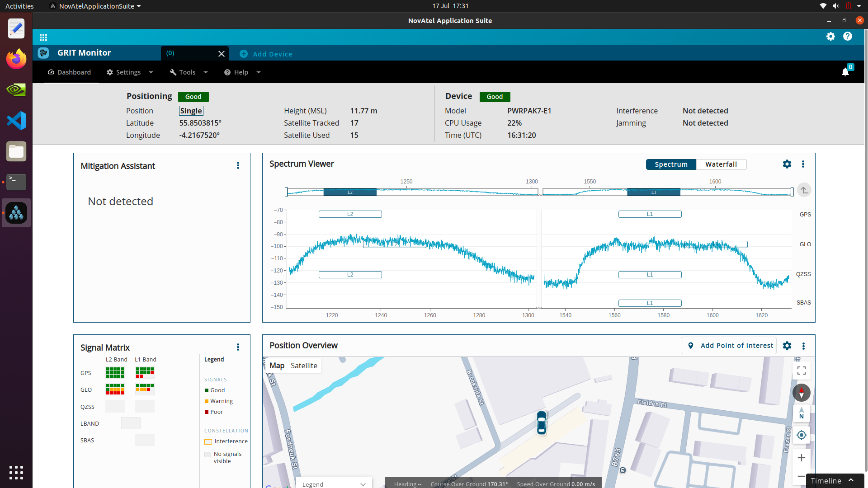The width and height of the screenshot is (868, 488).
Task: Click Add Point of Interest button
Action: click(x=729, y=346)
